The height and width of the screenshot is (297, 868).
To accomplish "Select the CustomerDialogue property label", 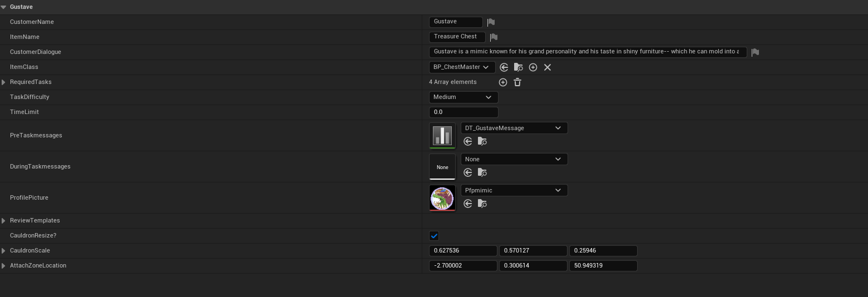I will coord(36,52).
